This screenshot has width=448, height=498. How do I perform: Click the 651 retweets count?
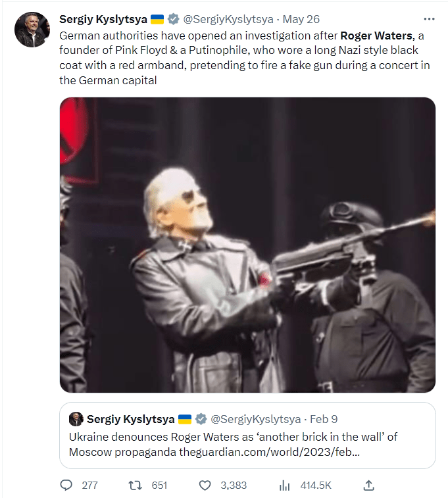(160, 486)
